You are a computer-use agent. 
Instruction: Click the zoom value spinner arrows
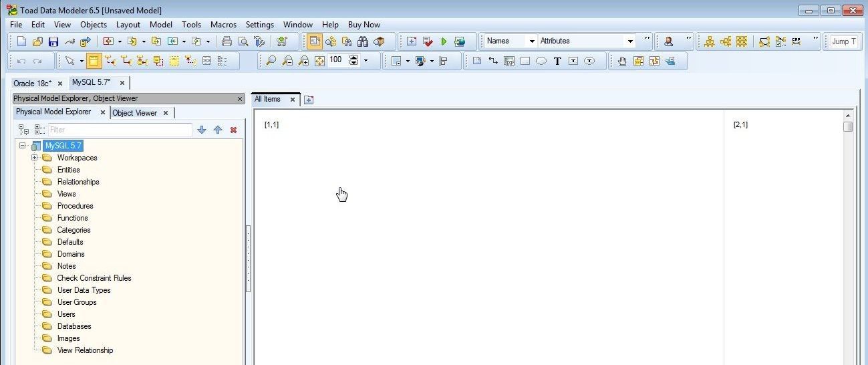tap(354, 60)
